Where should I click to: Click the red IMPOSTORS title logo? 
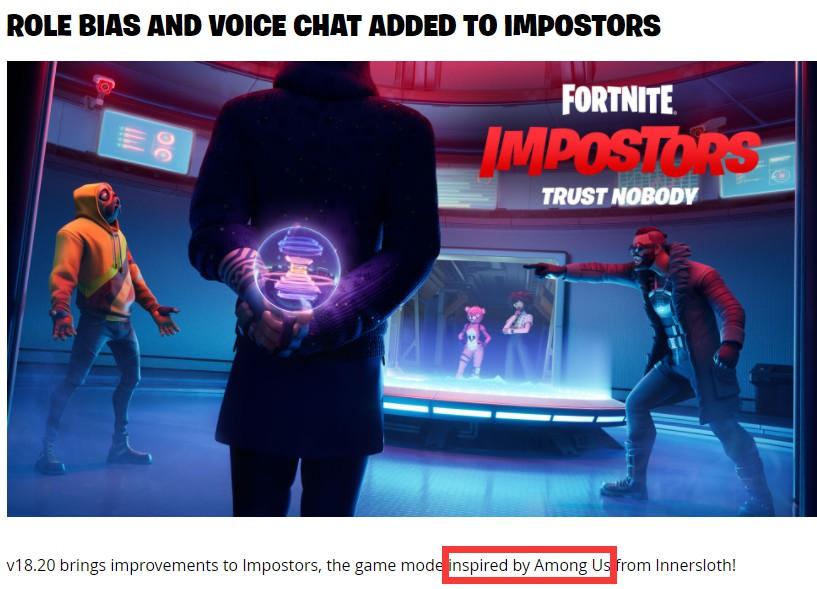click(x=620, y=151)
